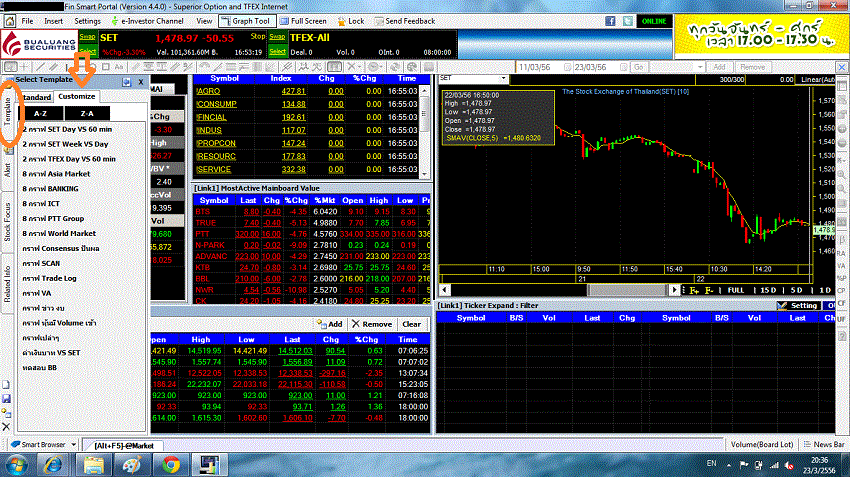Open the calendar for start date 11/03/56
This screenshot has height=477, width=850.
click(x=567, y=67)
